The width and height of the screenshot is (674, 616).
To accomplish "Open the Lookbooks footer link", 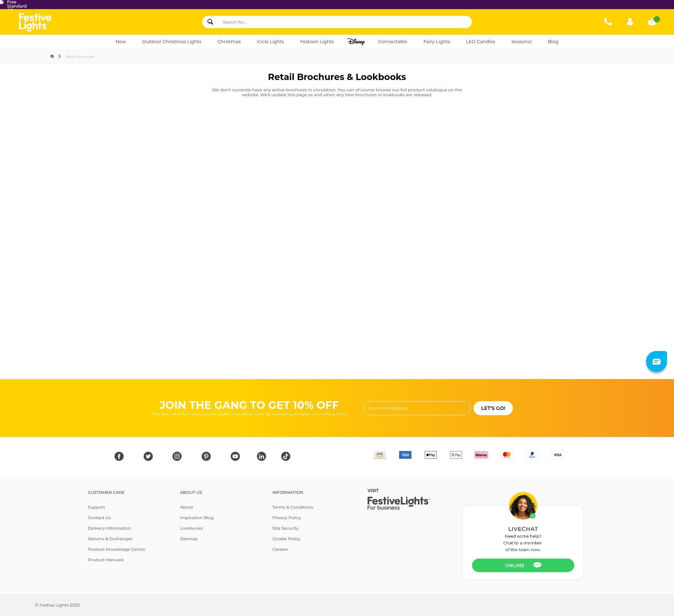I will pos(191,528).
